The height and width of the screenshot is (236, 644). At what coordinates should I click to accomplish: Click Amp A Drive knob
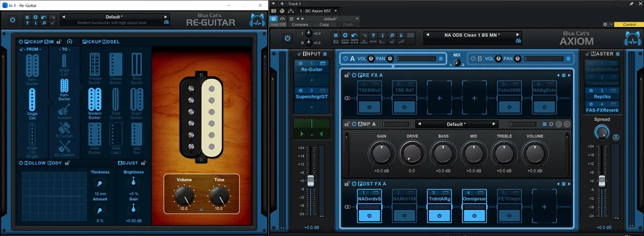coord(412,154)
